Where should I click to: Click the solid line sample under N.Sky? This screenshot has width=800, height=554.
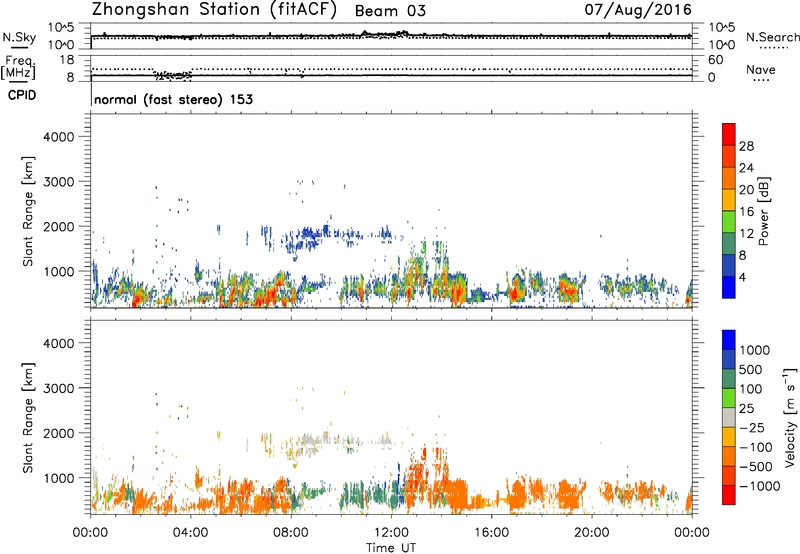point(19,47)
